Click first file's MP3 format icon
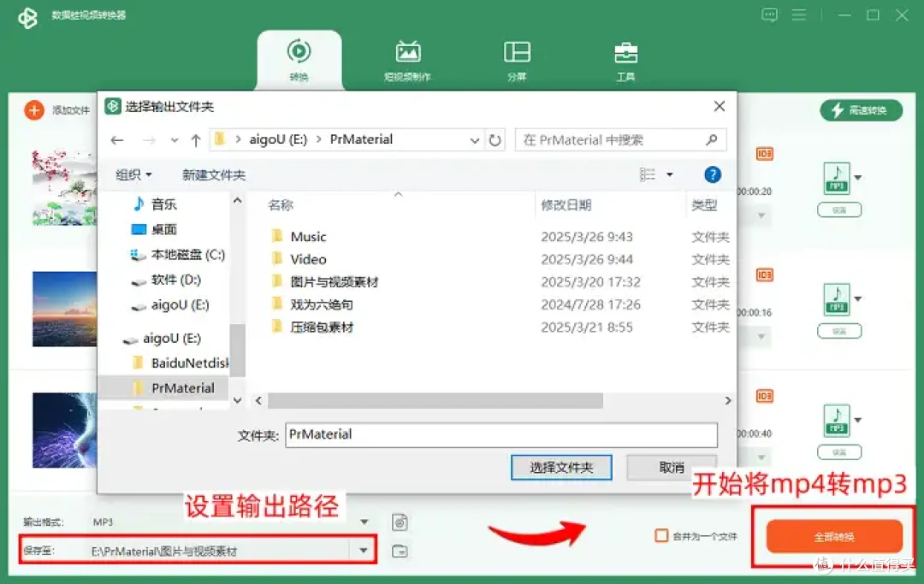Viewport: 924px width, 584px height. click(x=837, y=179)
